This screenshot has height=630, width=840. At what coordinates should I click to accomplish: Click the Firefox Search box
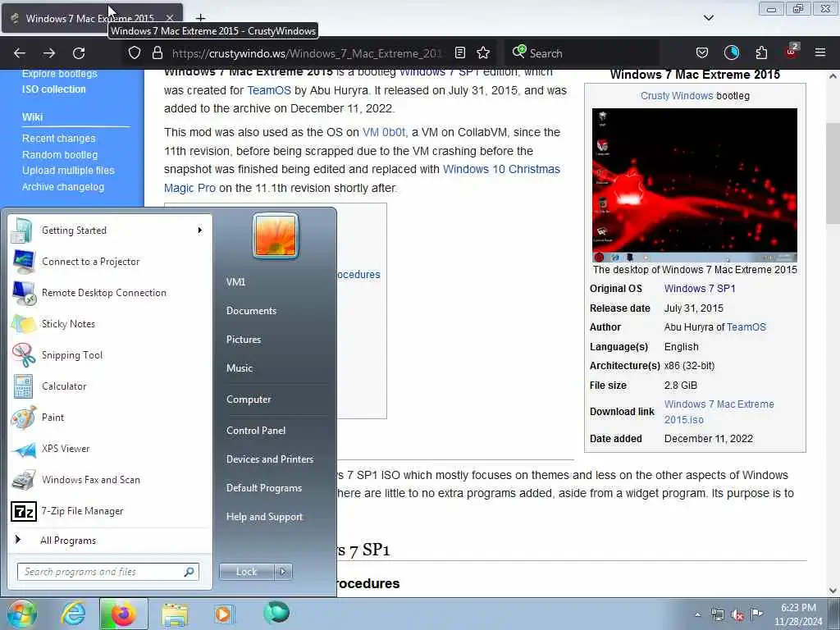tap(582, 53)
